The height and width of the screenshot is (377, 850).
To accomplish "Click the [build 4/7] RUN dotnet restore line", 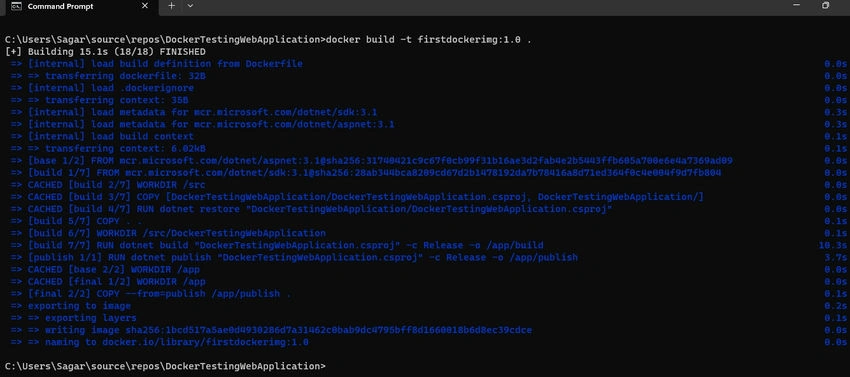I will (311, 209).
